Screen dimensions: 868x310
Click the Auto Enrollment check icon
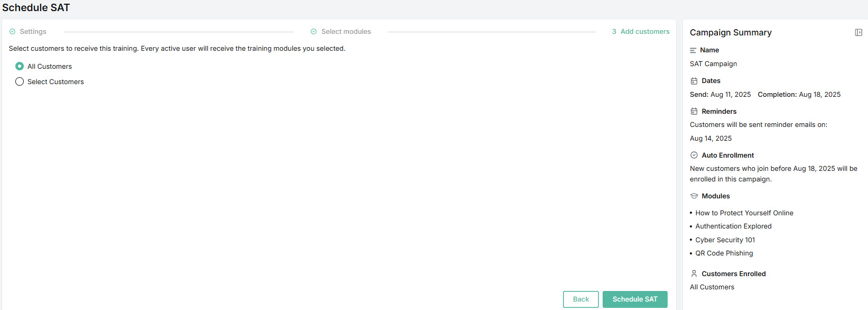(694, 156)
